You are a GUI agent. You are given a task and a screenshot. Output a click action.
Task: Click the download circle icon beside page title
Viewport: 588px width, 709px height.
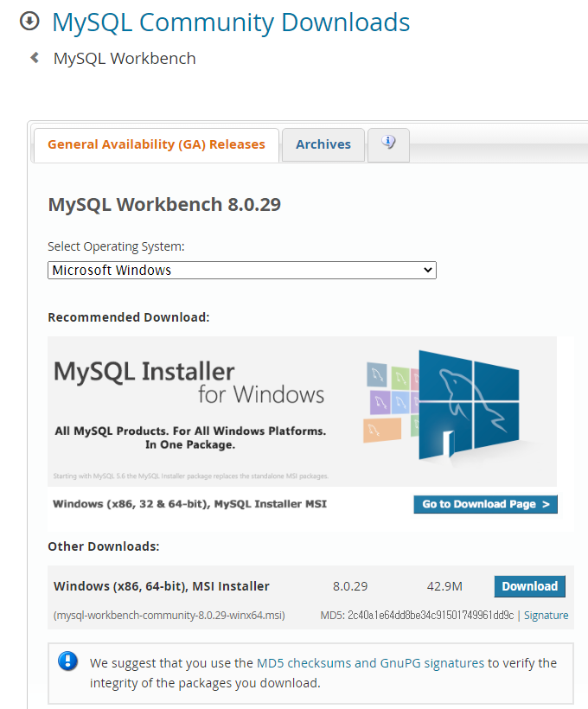click(29, 22)
